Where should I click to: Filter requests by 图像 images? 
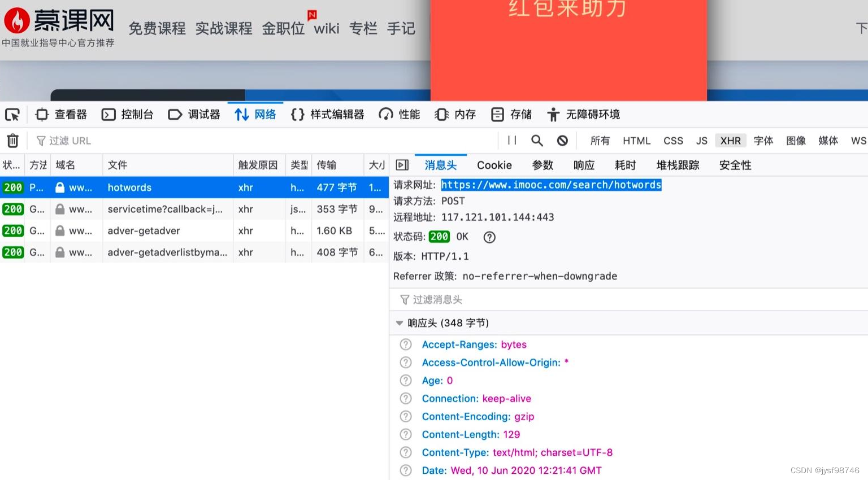[796, 141]
